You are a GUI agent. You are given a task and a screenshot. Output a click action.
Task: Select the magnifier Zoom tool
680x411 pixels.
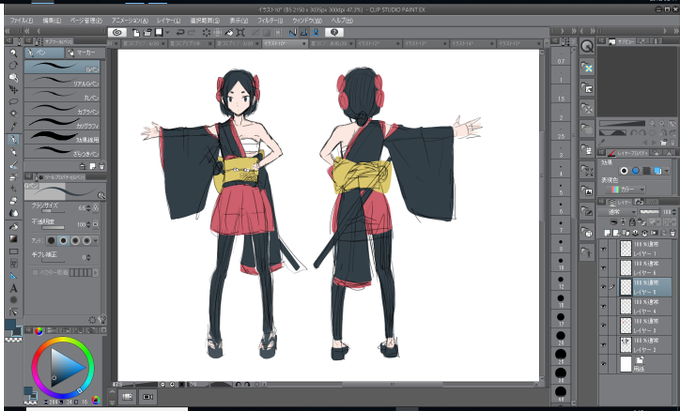click(x=13, y=53)
